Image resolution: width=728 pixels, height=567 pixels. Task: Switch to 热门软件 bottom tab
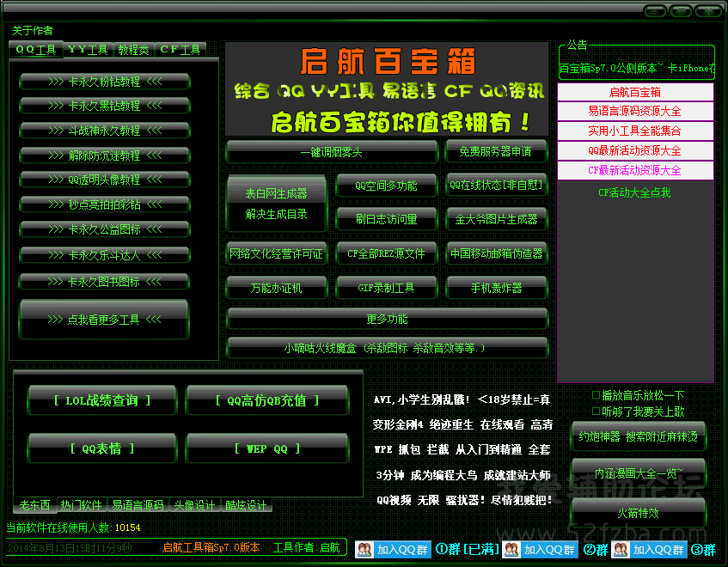[x=82, y=505]
